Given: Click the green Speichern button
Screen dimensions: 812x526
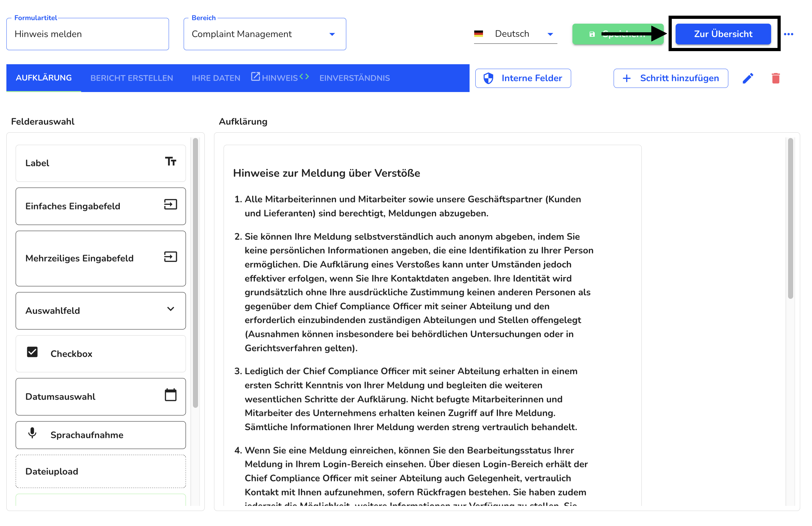Looking at the screenshot, I should (618, 34).
